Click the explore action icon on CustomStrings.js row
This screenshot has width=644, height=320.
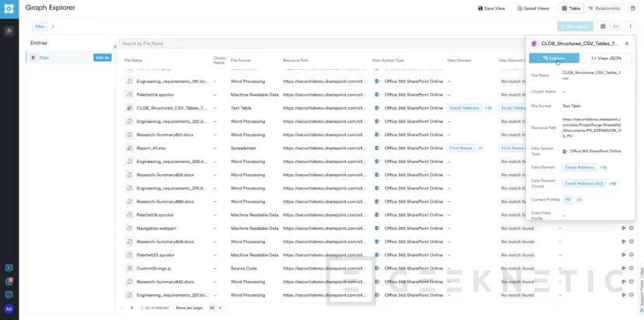(624, 268)
